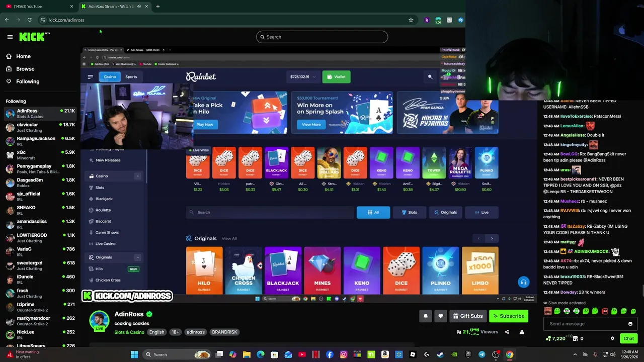Reload the page with the refresh button
The image size is (644, 362).
(29, 20)
